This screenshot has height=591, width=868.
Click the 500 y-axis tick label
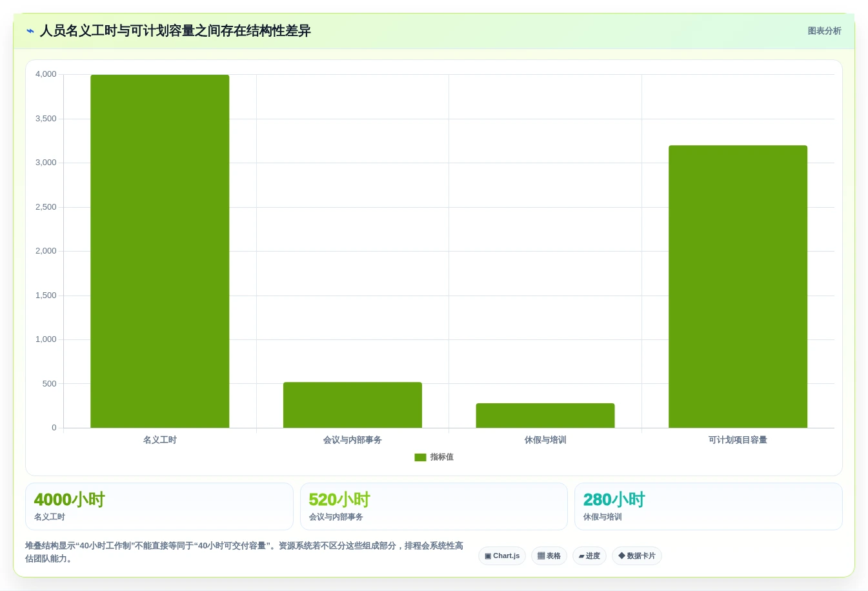point(50,384)
